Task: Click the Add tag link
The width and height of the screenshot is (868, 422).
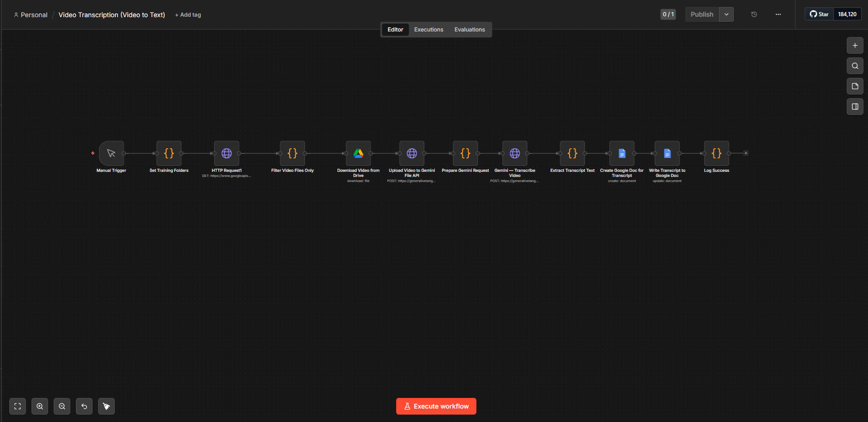Action: (x=188, y=15)
